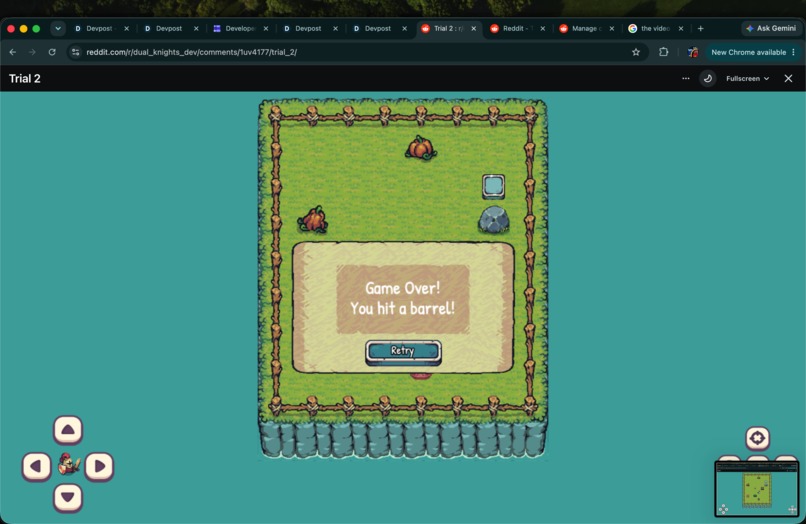This screenshot has width=806, height=524.
Task: Switch to the Developer tab
Action: point(241,28)
